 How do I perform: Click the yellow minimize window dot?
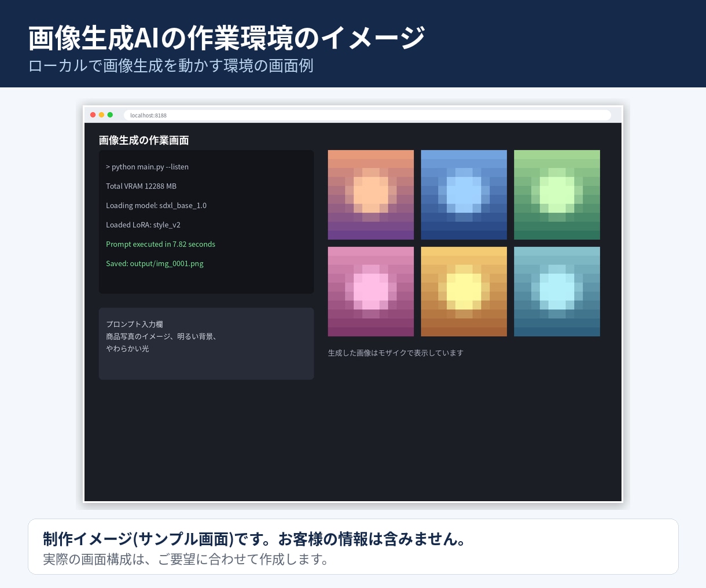(x=102, y=115)
